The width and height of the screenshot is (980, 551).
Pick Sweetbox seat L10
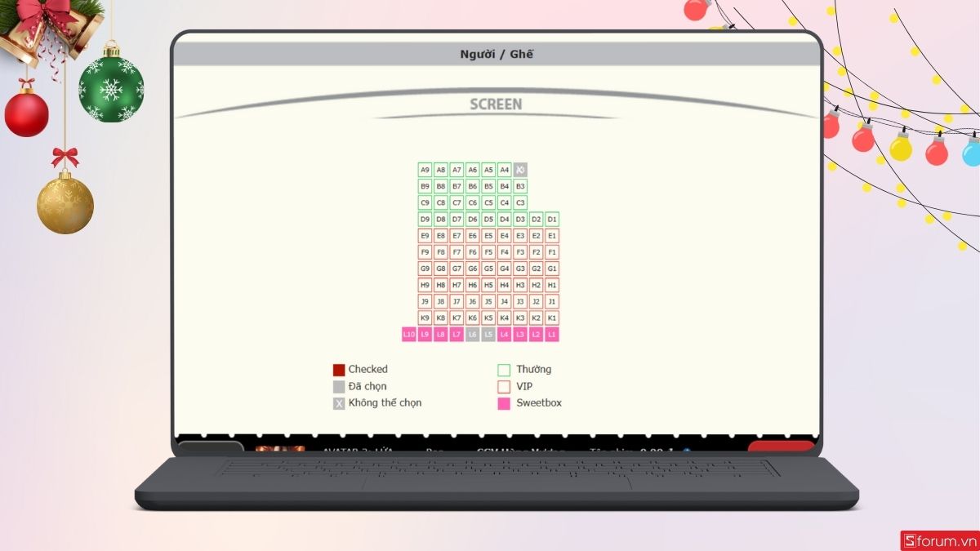409,334
